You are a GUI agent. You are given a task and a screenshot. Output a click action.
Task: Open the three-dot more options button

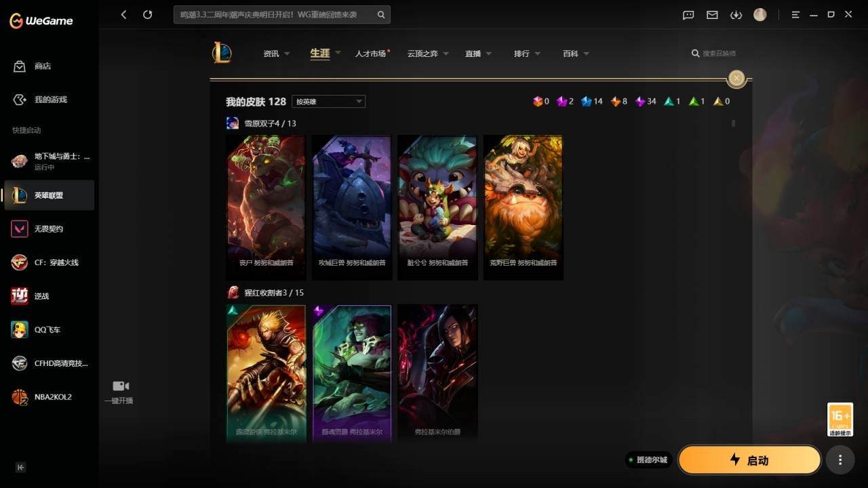point(840,460)
